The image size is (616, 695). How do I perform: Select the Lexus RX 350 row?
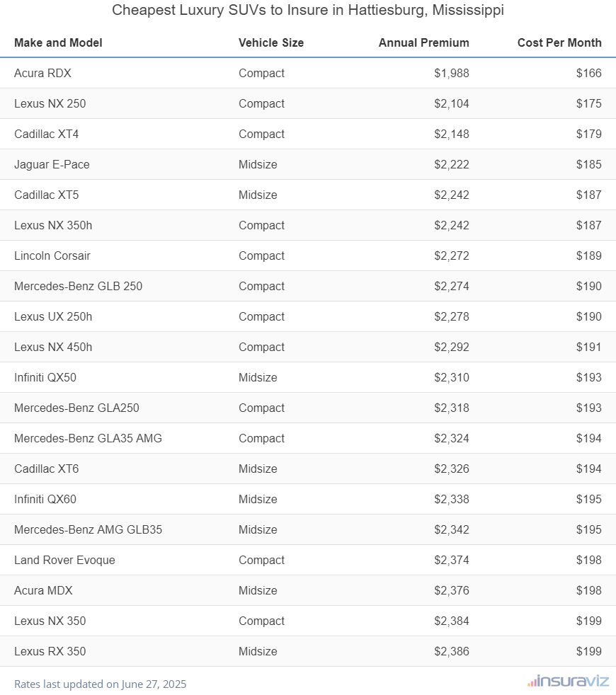pyautogui.click(x=50, y=651)
